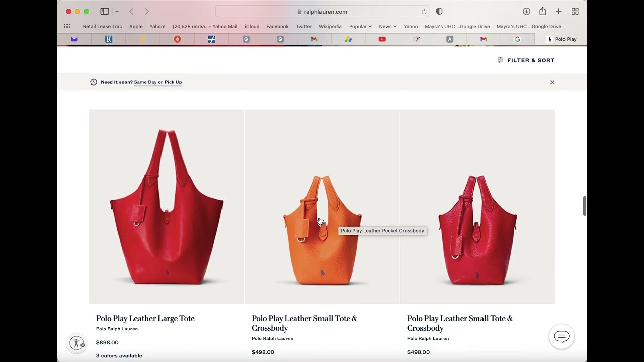Select the Polo Play tab
The image size is (644, 362).
[x=561, y=39]
